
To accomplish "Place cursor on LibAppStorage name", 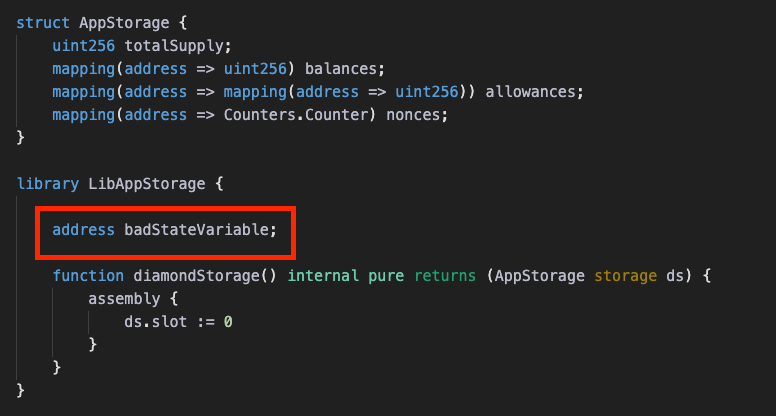I will tap(147, 184).
